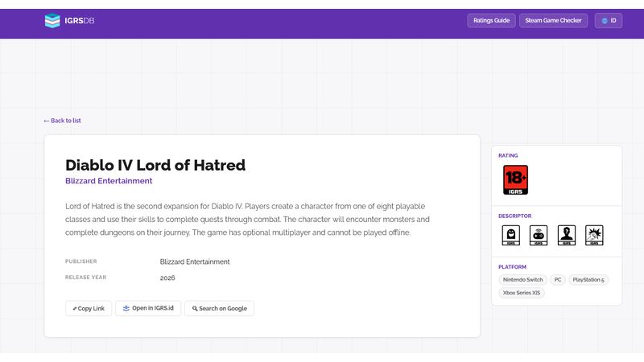This screenshot has height=362, width=644.
Task: Click the 18+ IGRS rating badge
Action: (x=515, y=179)
